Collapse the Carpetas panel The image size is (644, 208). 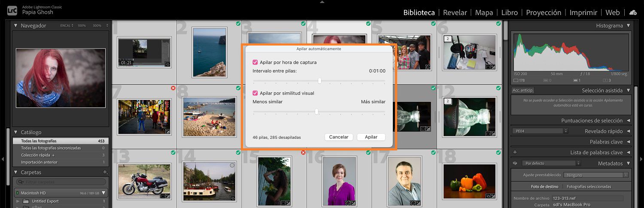16,172
